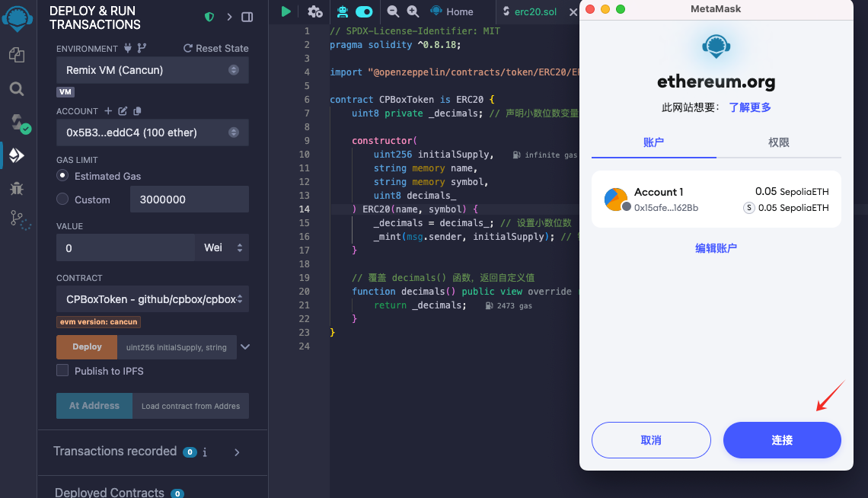The image size is (868, 498).
Task: Click the plug icon next to Environment
Action: (x=128, y=48)
